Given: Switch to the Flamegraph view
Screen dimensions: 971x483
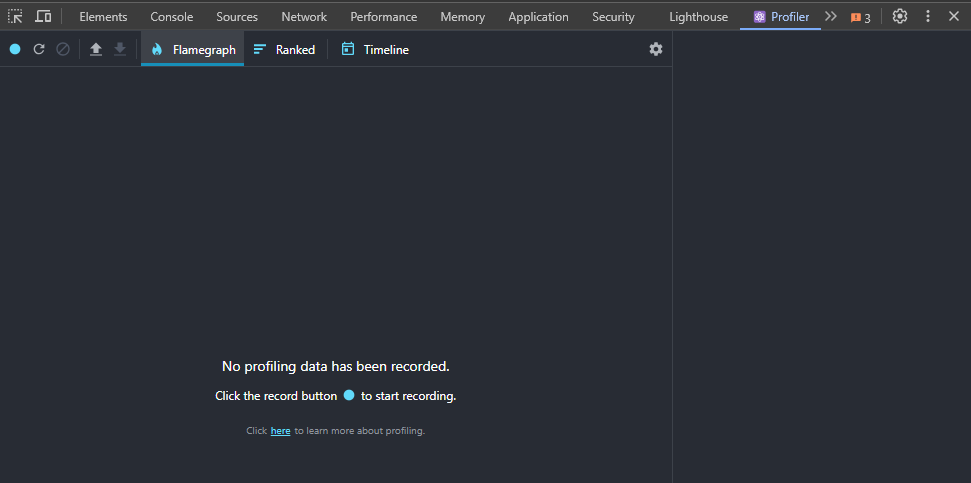Looking at the screenshot, I should [193, 50].
